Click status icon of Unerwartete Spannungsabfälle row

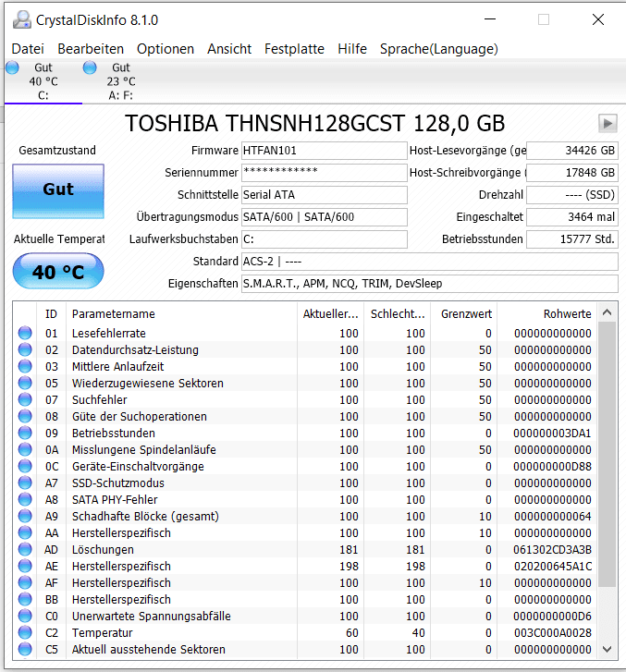tap(25, 617)
